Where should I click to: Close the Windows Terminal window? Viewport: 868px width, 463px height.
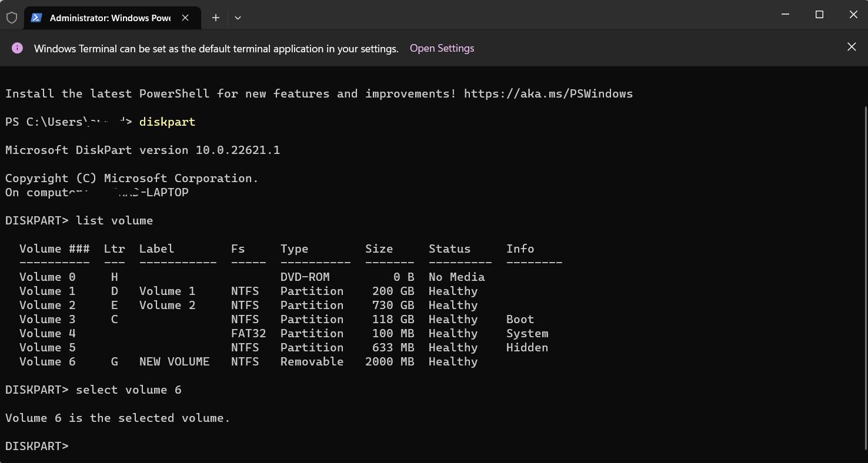[853, 15]
